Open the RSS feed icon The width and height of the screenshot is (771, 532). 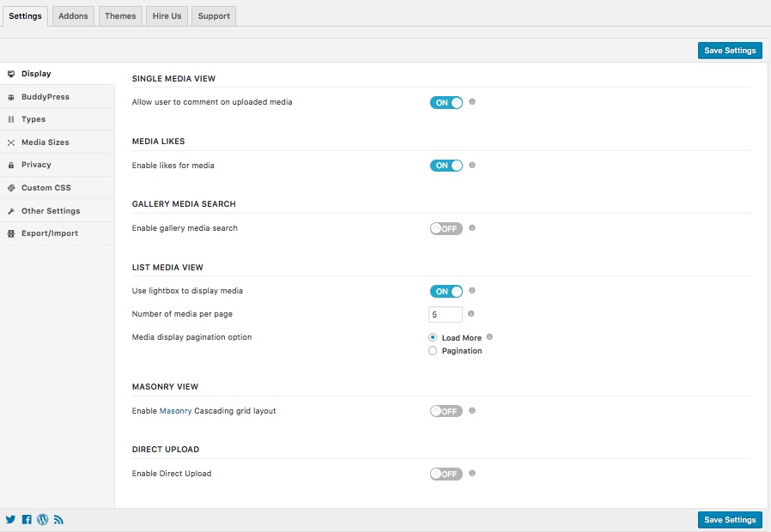[x=58, y=520]
